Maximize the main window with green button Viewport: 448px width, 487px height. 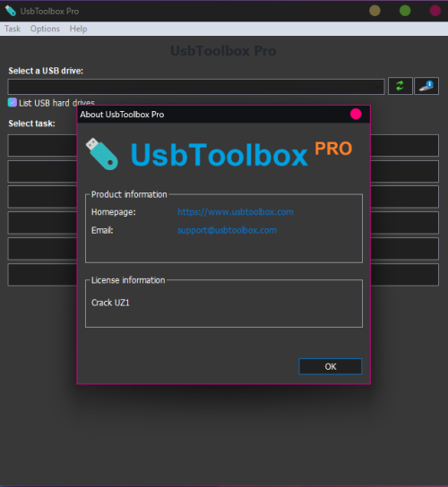pos(405,11)
